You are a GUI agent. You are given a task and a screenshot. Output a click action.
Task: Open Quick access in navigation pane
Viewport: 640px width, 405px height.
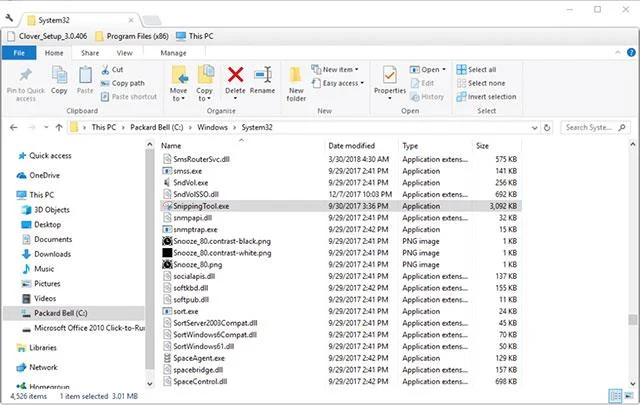pyautogui.click(x=45, y=156)
